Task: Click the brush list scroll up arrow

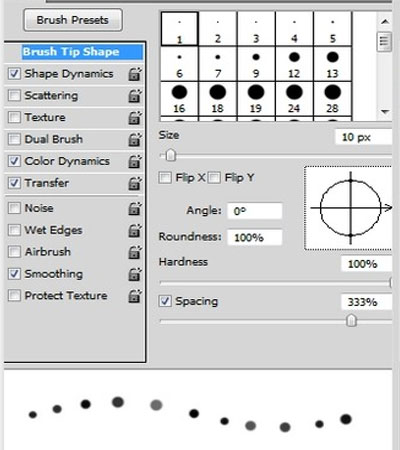Action: coord(385,22)
